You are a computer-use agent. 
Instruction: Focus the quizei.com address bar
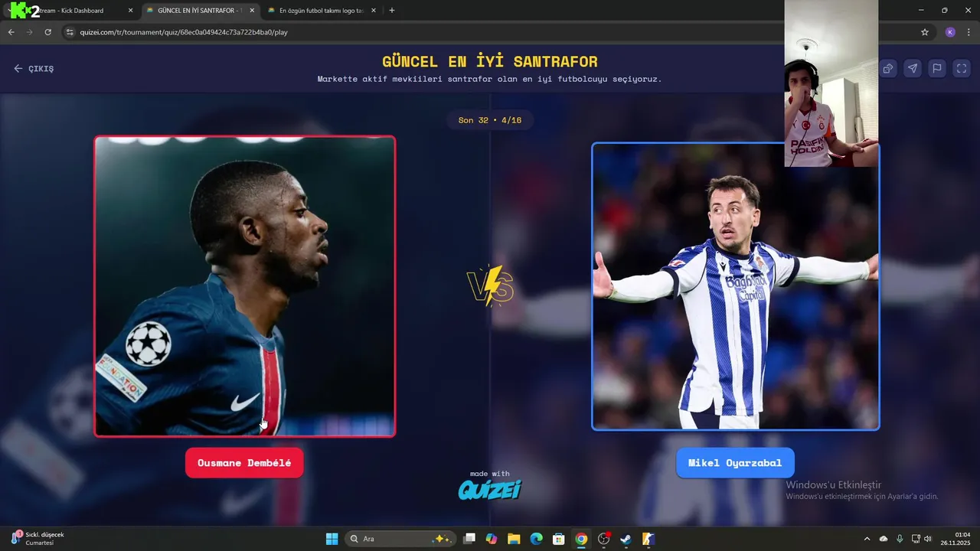tap(490, 32)
